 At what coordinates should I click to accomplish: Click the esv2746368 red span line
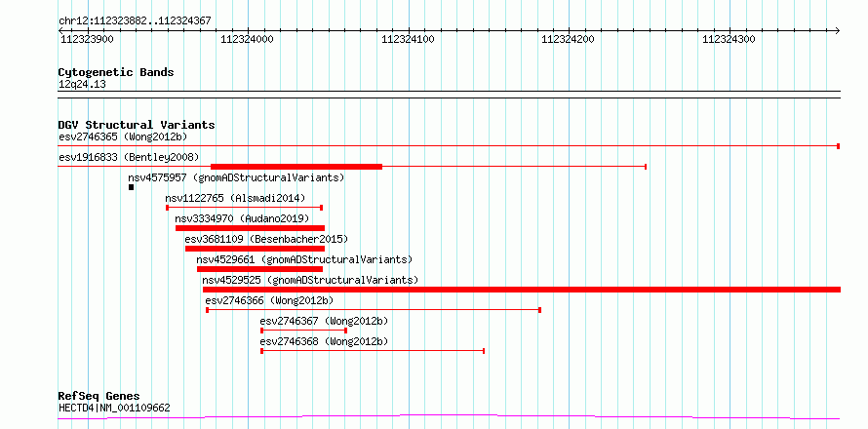point(373,351)
